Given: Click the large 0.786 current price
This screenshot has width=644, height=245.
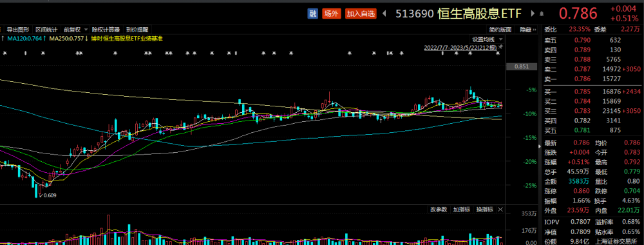Looking at the screenshot, I should point(578,14).
